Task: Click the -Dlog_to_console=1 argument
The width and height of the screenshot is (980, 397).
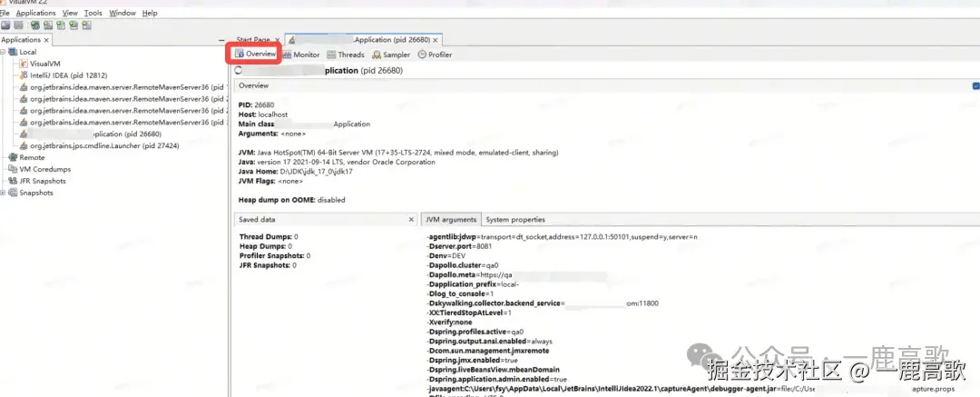Action: coord(460,293)
